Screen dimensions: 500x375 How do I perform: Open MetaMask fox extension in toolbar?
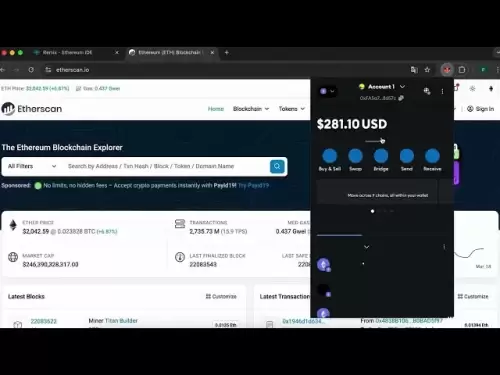447,70
